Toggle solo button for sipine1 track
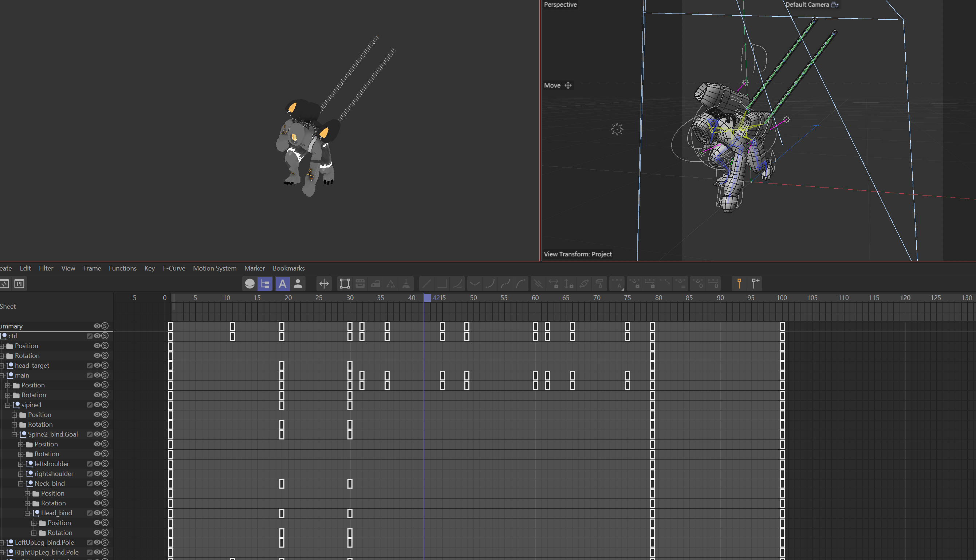 point(105,405)
